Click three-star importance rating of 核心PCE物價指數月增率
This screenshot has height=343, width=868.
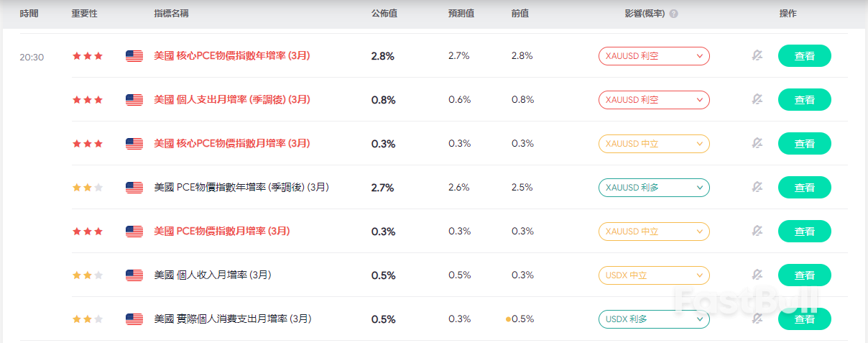[88, 144]
